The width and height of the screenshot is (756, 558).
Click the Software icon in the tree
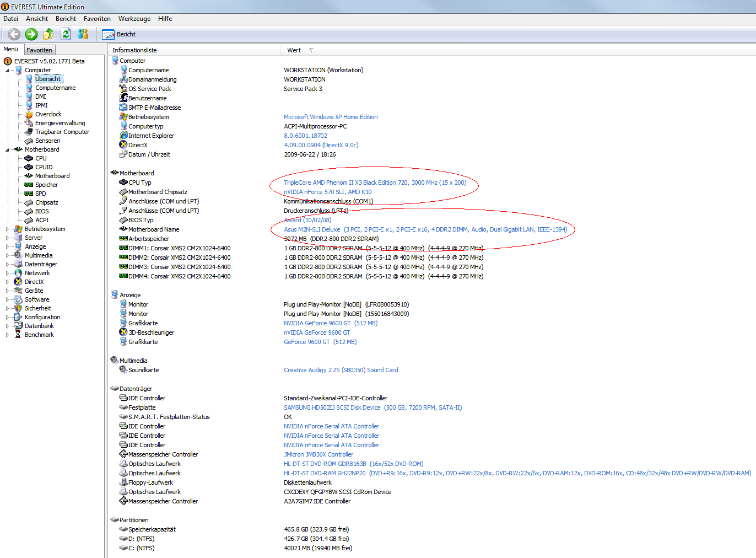[x=18, y=299]
